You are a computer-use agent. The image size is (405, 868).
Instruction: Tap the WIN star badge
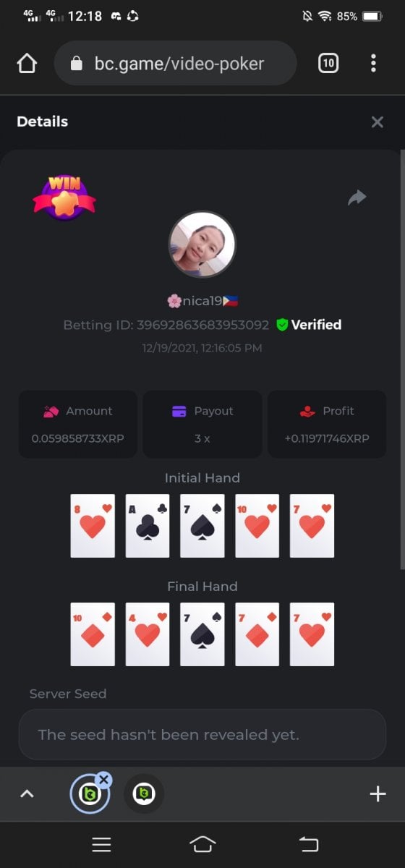click(x=64, y=197)
